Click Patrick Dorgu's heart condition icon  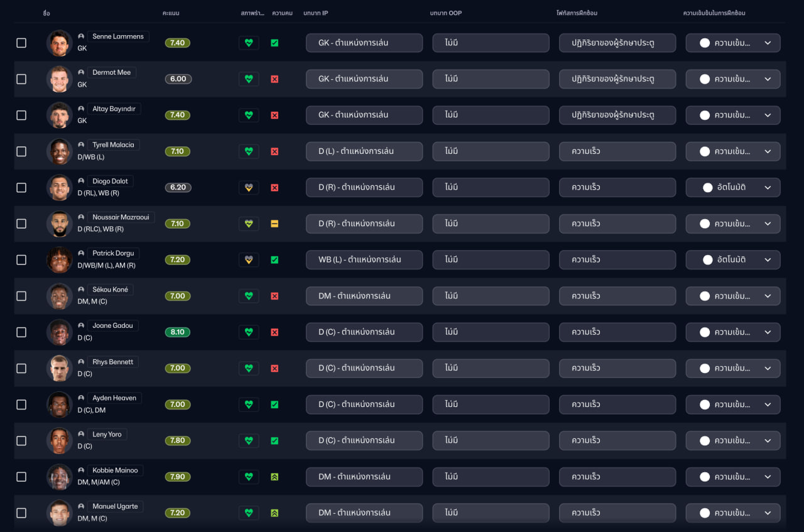(249, 259)
